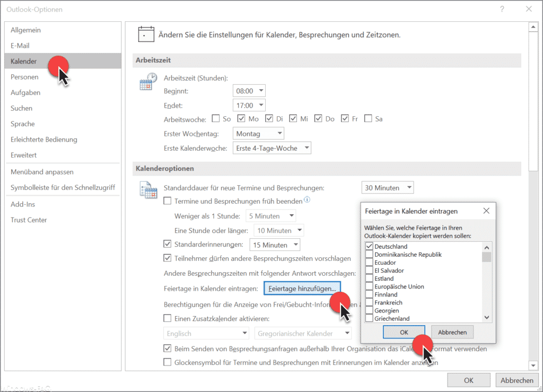Open the Englisch language dropdown
Screen dimensions: 543x392
[x=206, y=334]
